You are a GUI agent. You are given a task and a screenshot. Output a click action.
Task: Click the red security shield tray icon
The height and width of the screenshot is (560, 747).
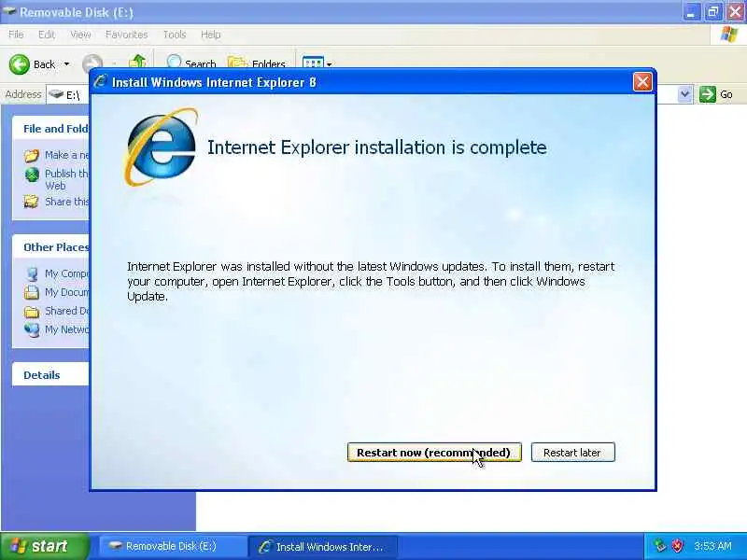pyautogui.click(x=677, y=545)
